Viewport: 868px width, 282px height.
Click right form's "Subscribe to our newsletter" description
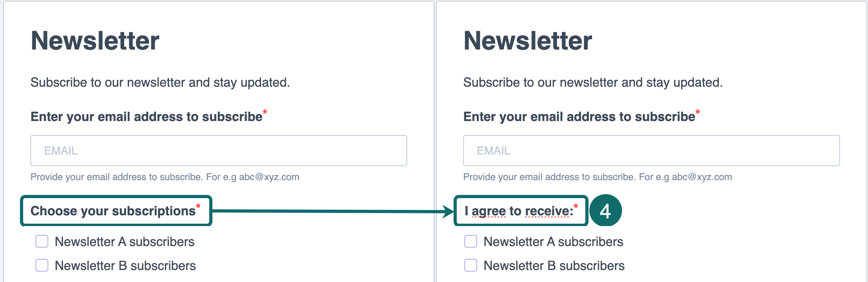point(593,82)
